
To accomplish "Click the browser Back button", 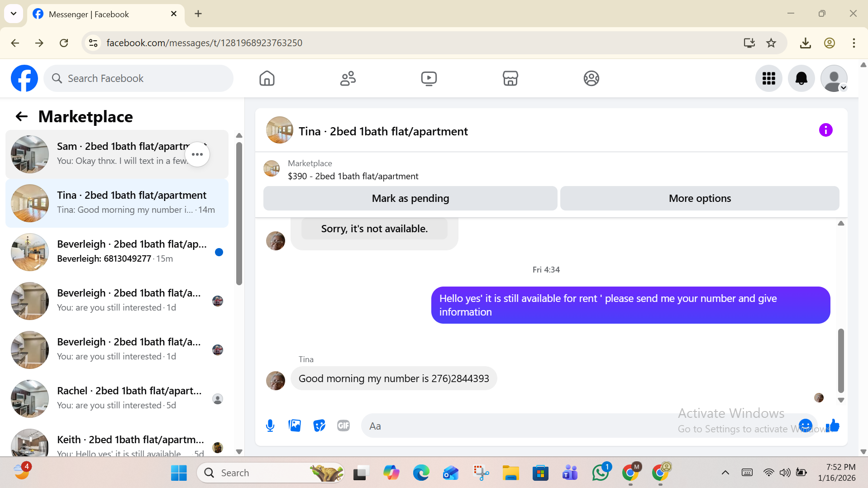I will click(15, 43).
